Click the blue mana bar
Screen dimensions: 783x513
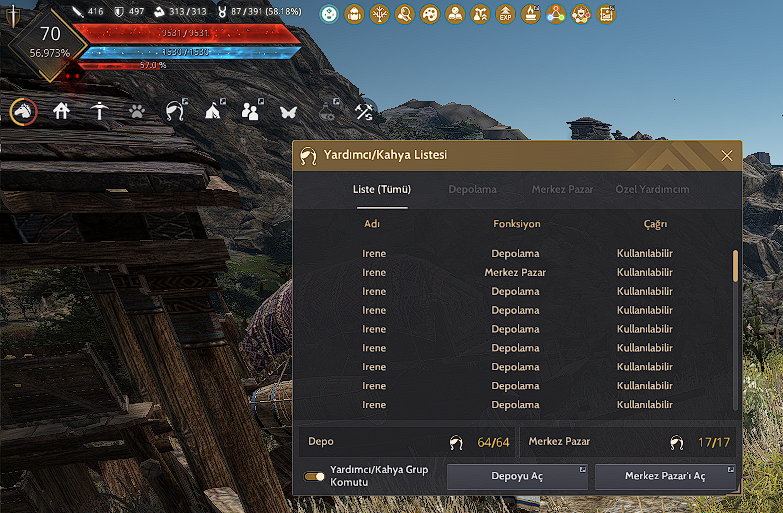(190, 52)
